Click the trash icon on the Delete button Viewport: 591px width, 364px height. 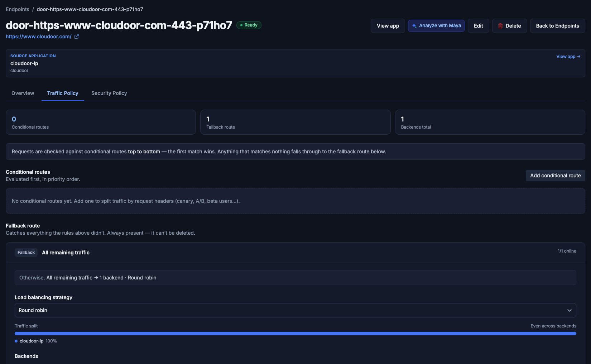click(500, 26)
